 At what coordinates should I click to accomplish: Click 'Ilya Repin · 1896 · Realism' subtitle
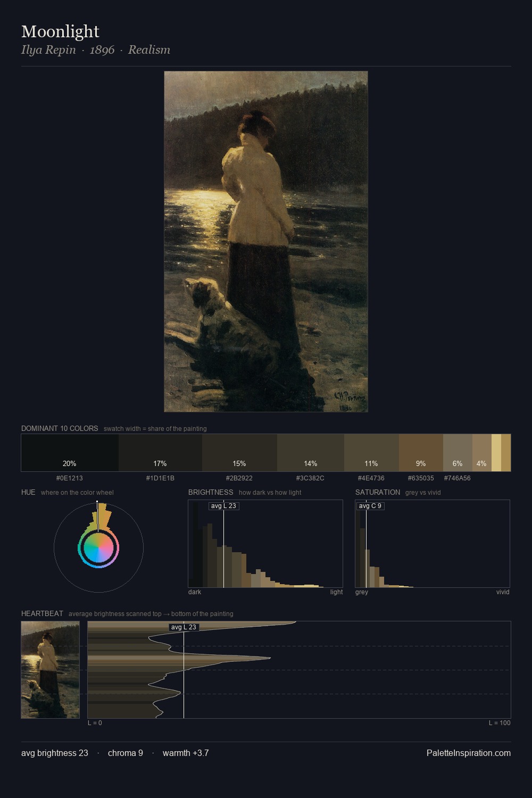pyautogui.click(x=96, y=50)
